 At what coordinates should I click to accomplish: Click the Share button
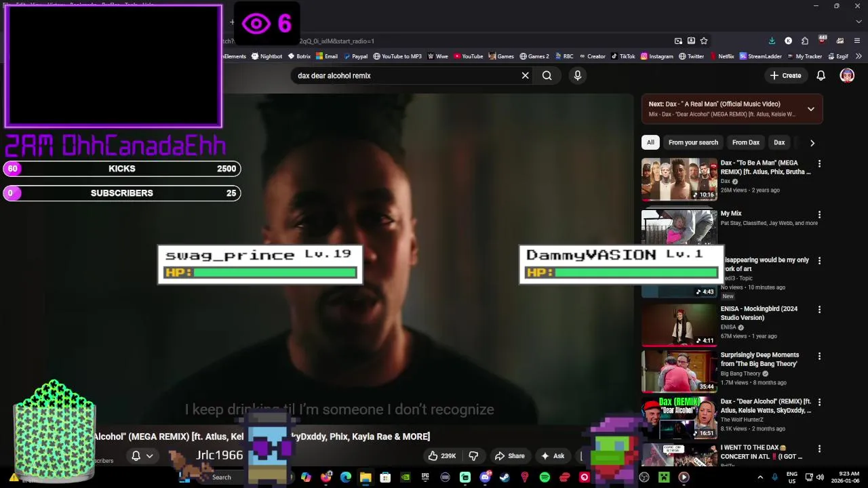tap(509, 456)
